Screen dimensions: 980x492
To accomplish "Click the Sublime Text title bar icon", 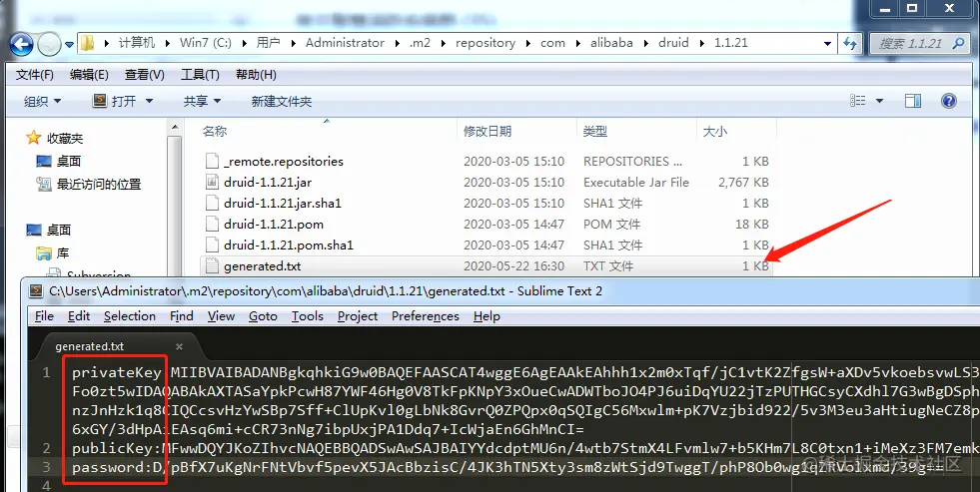I will [36, 291].
